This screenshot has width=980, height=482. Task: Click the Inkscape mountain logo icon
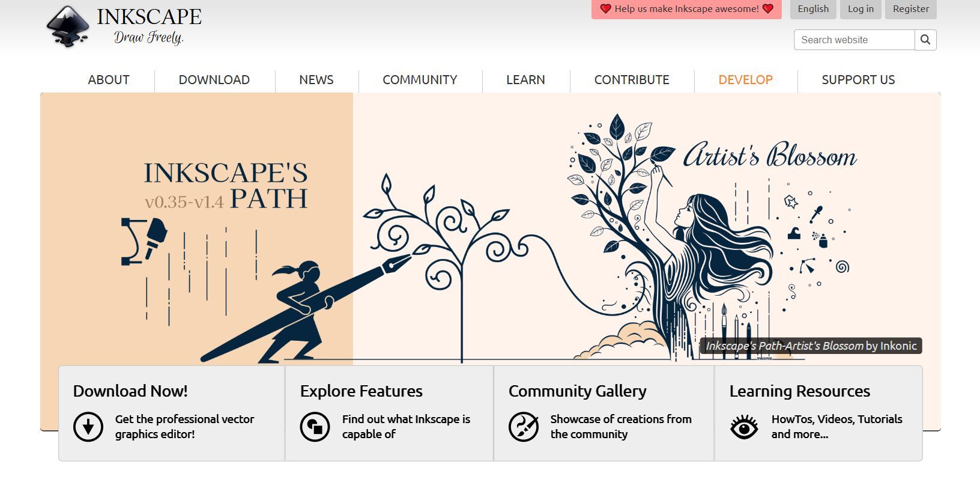(68, 26)
